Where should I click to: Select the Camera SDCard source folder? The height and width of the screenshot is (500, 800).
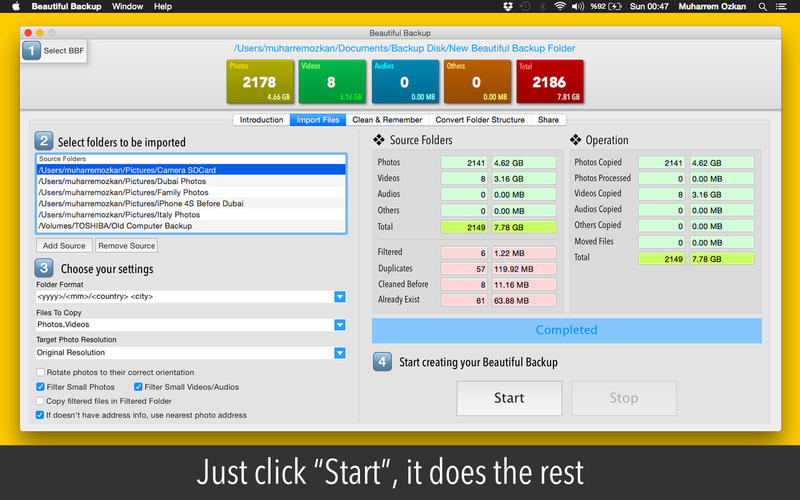[x=191, y=170]
